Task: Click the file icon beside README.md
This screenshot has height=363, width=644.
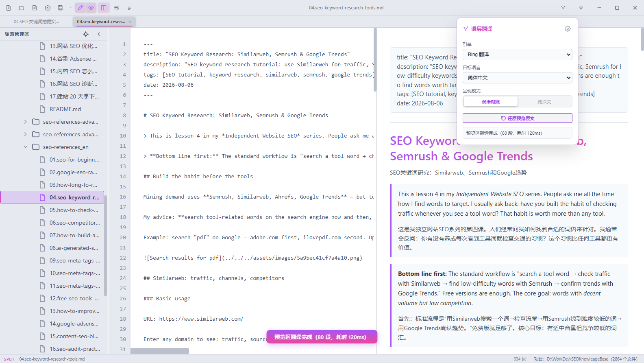Action: click(42, 109)
